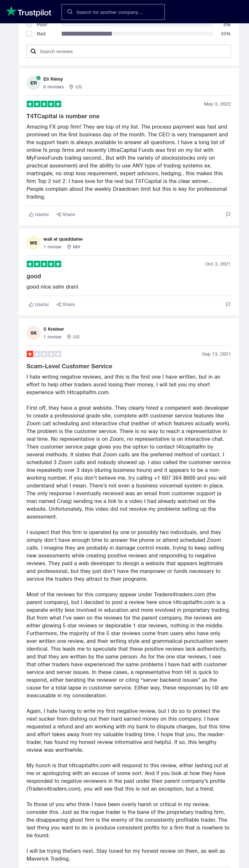Flag Eli Rémy's review
Screen dimensions: 249x868
[x=228, y=214]
